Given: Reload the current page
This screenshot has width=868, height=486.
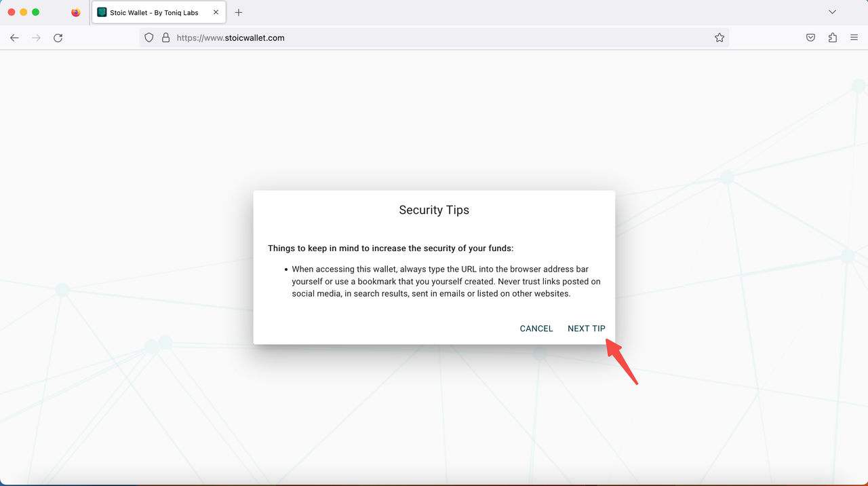Looking at the screenshot, I should coord(58,38).
